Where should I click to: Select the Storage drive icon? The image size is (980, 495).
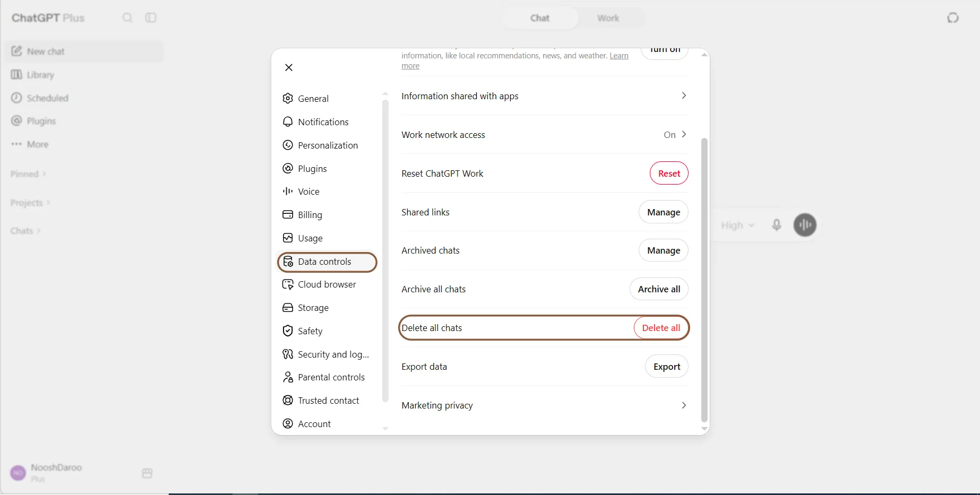pos(288,308)
